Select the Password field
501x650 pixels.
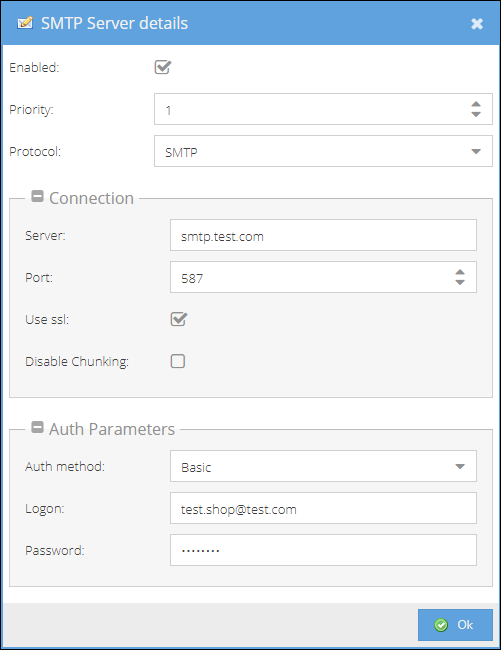pyautogui.click(x=323, y=550)
